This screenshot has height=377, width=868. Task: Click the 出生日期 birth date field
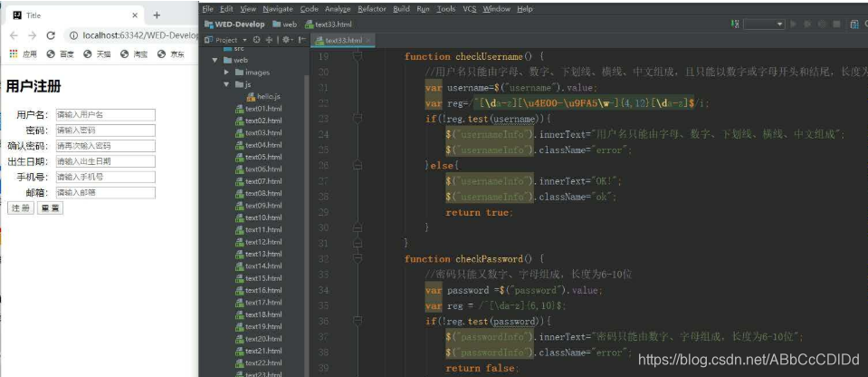(105, 161)
